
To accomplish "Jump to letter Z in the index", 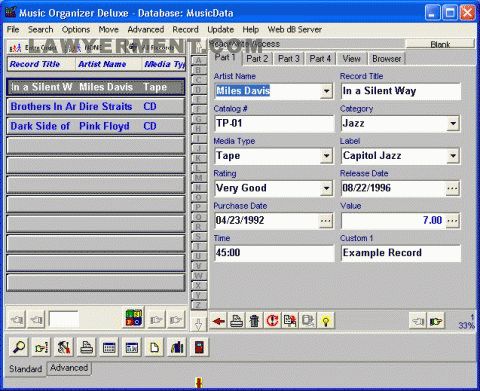I will click(x=199, y=305).
